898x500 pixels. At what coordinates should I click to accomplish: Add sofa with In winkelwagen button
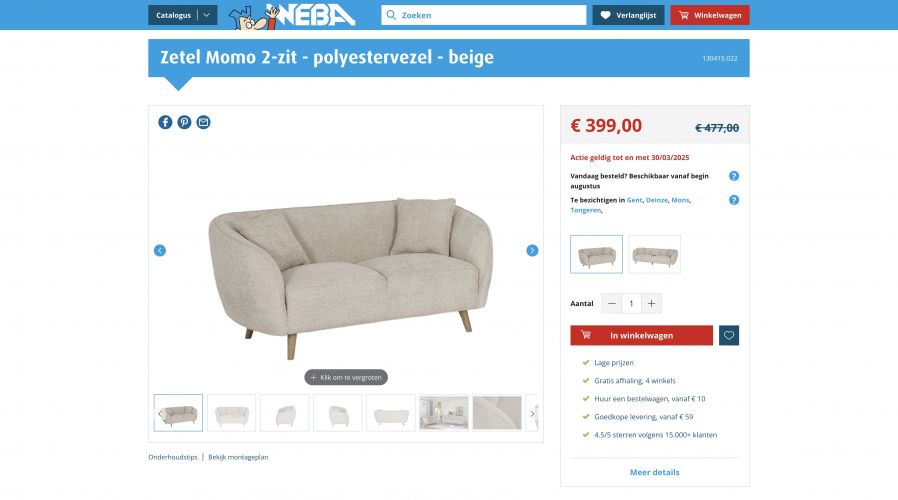641,336
